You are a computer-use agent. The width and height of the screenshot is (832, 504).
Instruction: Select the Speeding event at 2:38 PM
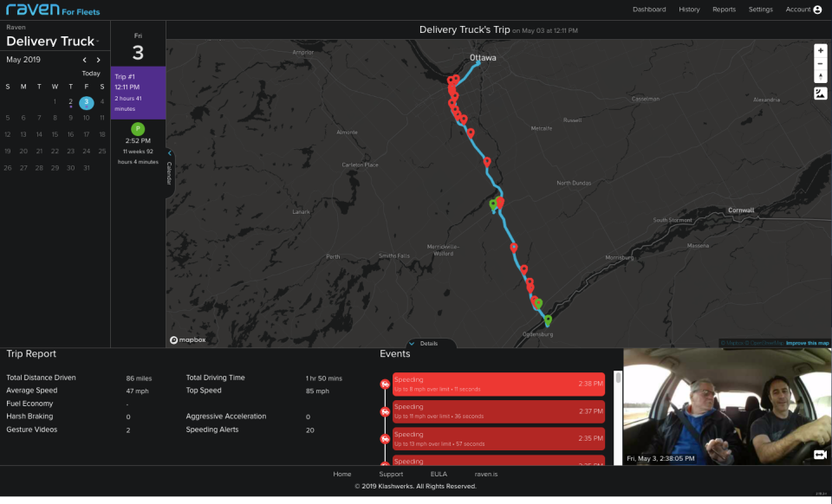pos(498,381)
